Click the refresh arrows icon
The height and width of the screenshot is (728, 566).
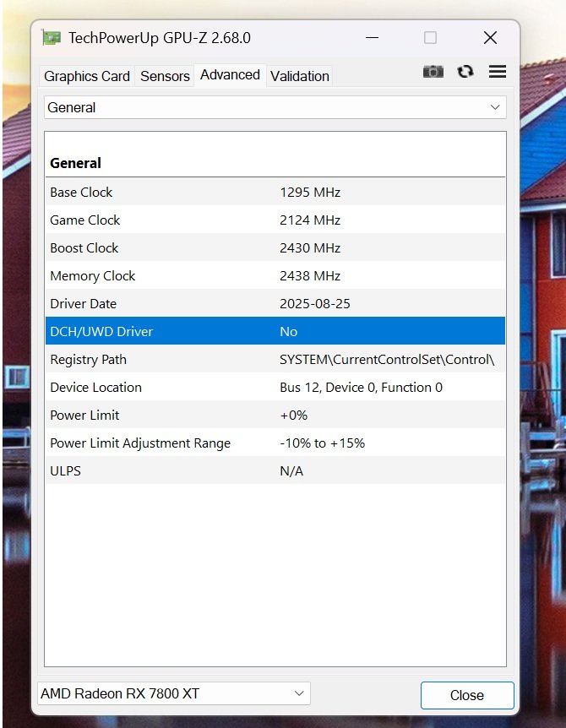pyautogui.click(x=465, y=72)
